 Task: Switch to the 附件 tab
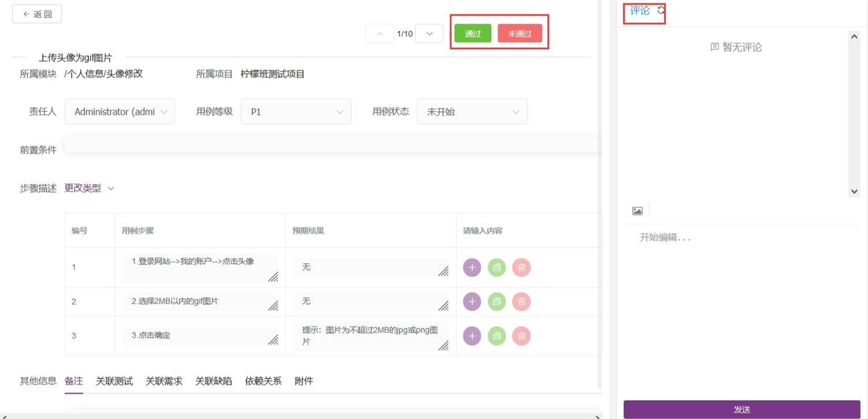[x=304, y=381]
